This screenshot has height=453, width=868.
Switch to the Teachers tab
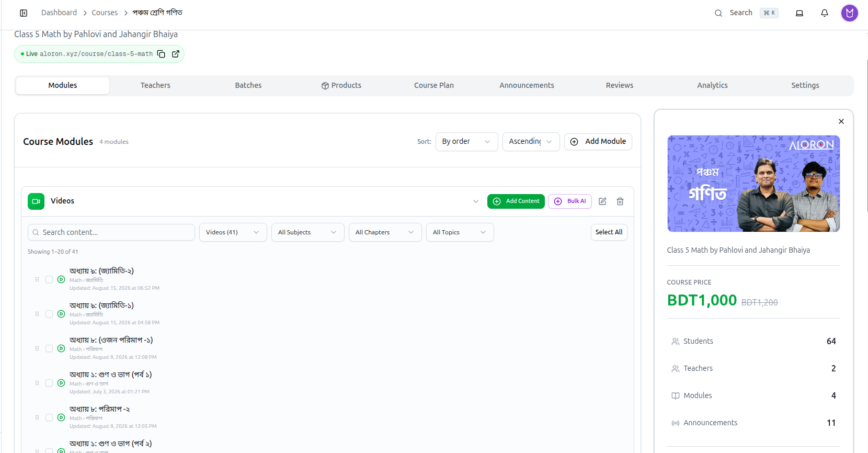click(x=155, y=86)
